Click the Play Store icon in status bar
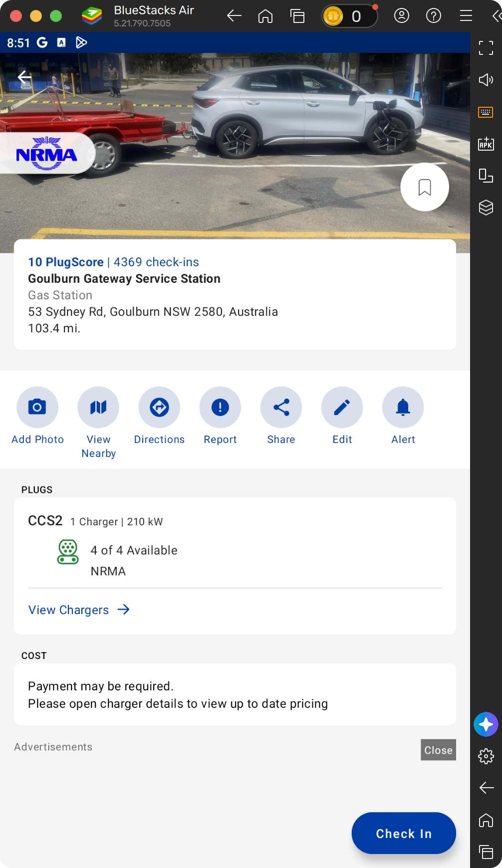This screenshot has width=502, height=868. (81, 43)
